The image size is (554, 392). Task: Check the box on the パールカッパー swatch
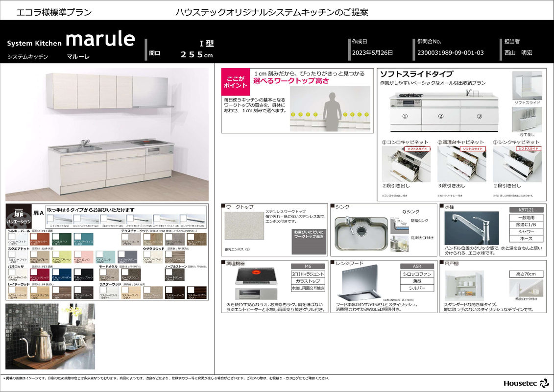[34, 237]
